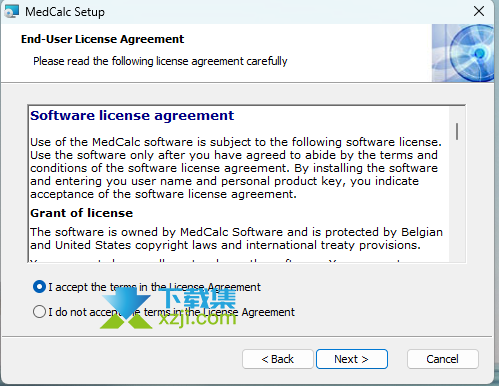Choose the 'I do not accept' radio option
The height and width of the screenshot is (386, 499).
pos(39,312)
